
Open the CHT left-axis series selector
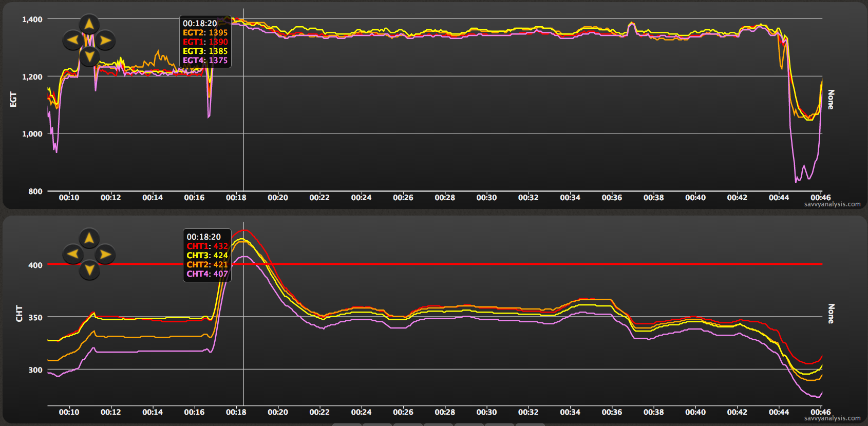click(19, 313)
